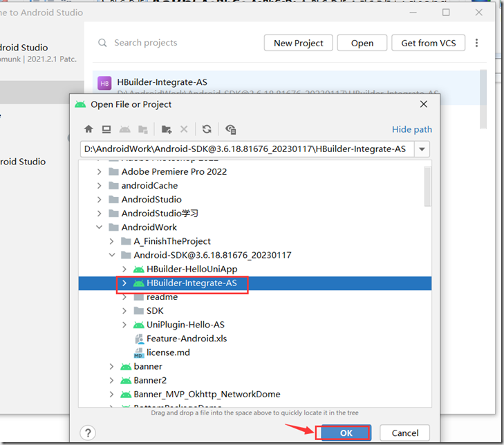Image resolution: width=504 pixels, height=445 pixels.
Task: Click the New Project button
Action: [x=298, y=43]
